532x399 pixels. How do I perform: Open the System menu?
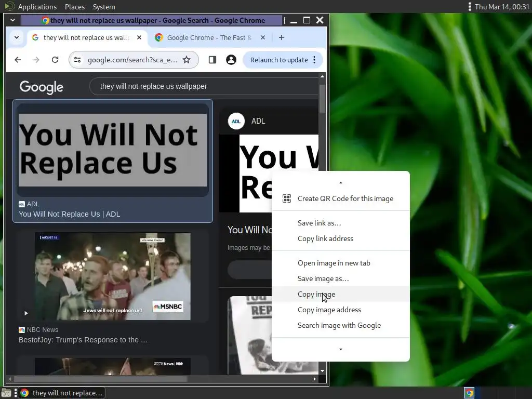[104, 7]
